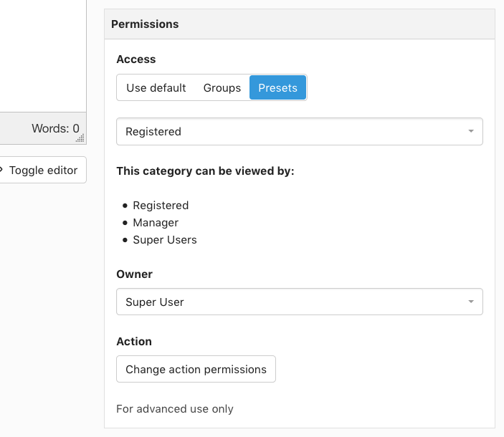This screenshot has width=504, height=437.
Task: Click the Words: 0 counter
Action: click(x=55, y=128)
